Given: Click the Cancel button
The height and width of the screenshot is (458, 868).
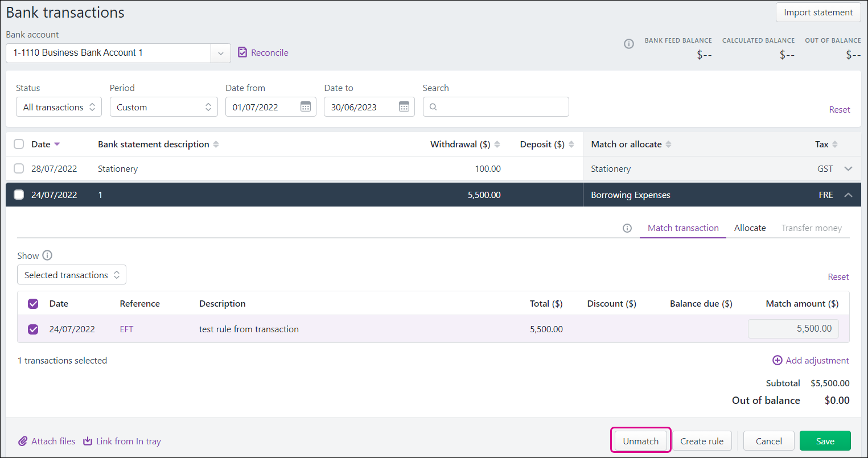Looking at the screenshot, I should [768, 441].
